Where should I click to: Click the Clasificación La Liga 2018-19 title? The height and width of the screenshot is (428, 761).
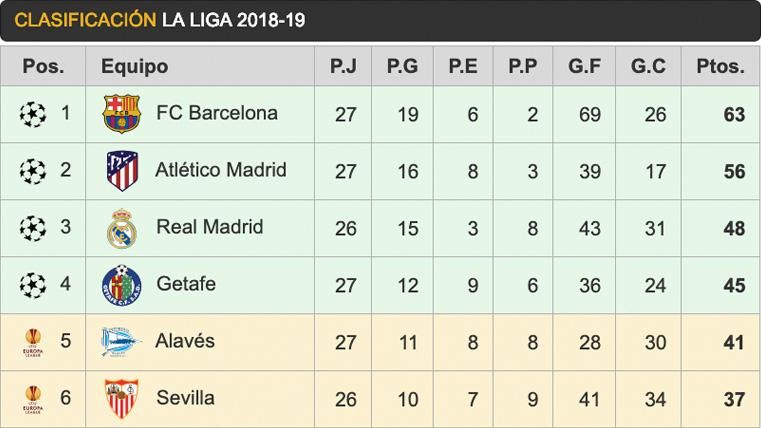coord(160,20)
